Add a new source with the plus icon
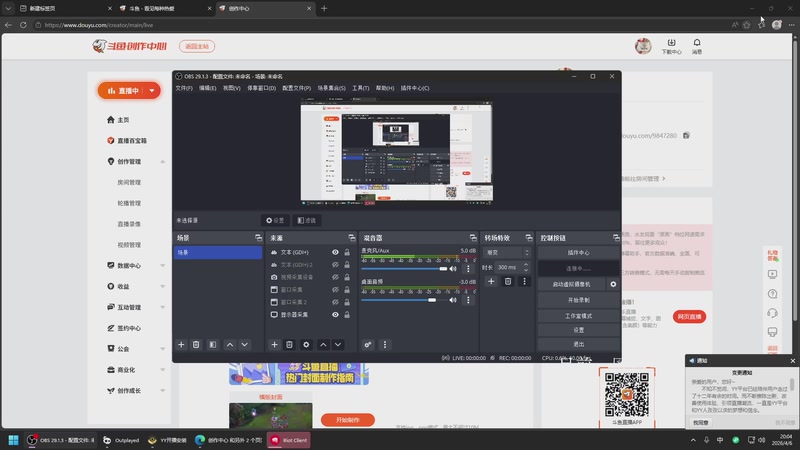This screenshot has width=800, height=450. 274,345
